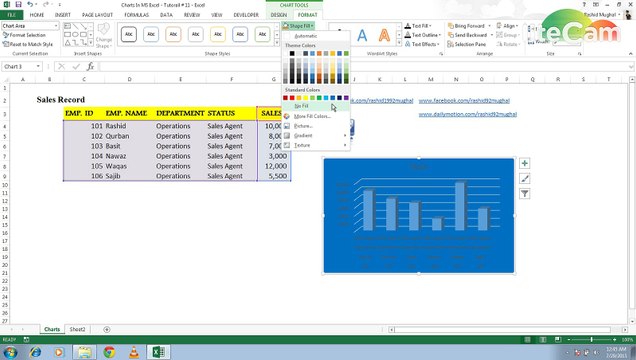The height and width of the screenshot is (360, 636).
Task: Pick gold theme color in top row
Action: pos(333,54)
